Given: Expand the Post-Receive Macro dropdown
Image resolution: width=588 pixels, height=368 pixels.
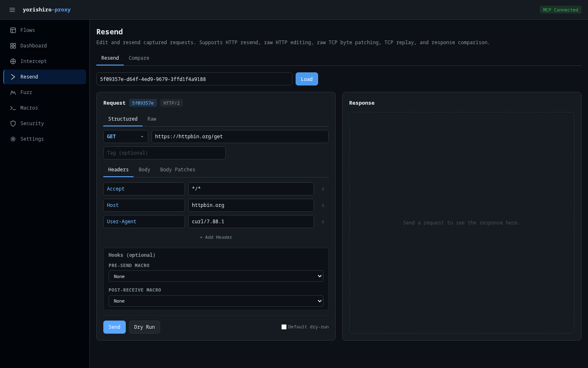Looking at the screenshot, I should [216, 301].
